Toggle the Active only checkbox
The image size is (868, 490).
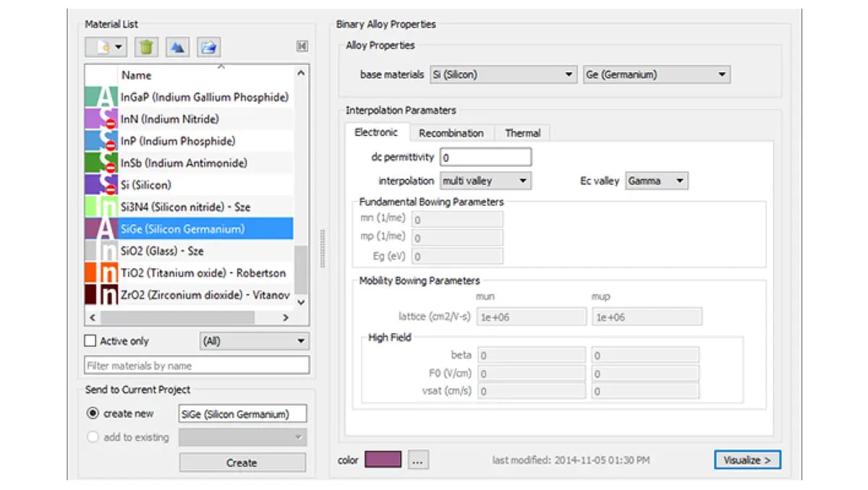(x=90, y=341)
